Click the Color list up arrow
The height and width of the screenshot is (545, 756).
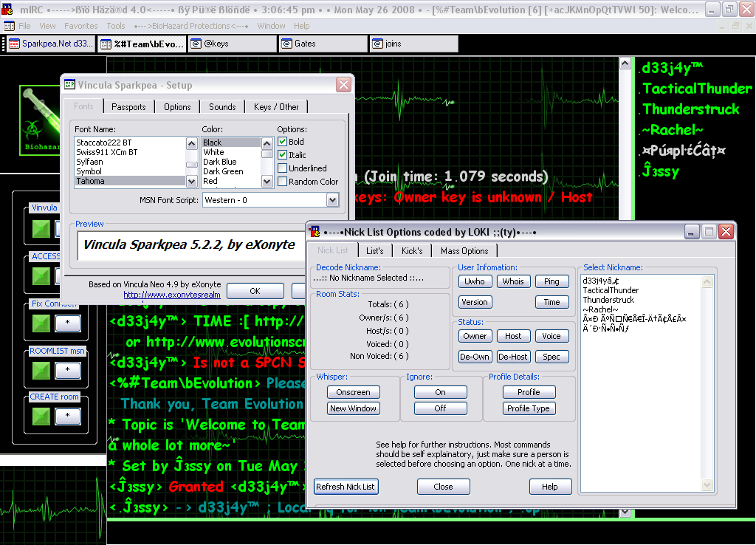click(267, 143)
